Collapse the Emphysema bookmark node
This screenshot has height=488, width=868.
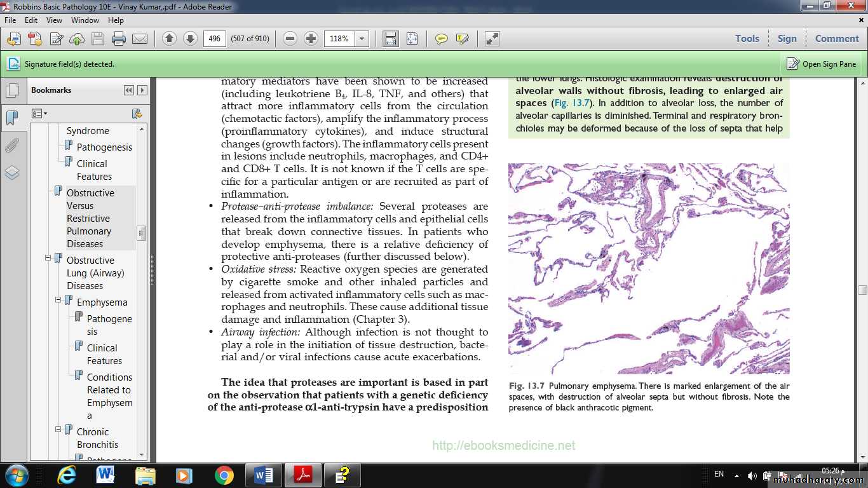[58, 300]
